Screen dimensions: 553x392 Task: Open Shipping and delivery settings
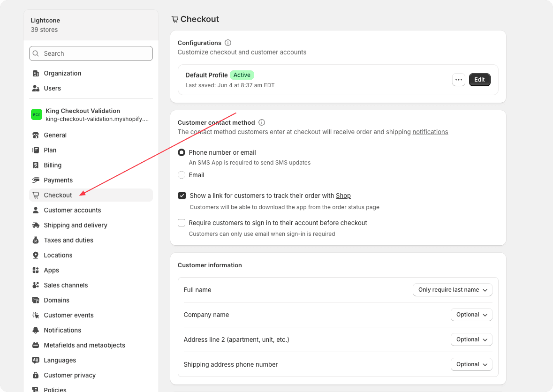click(x=91, y=225)
